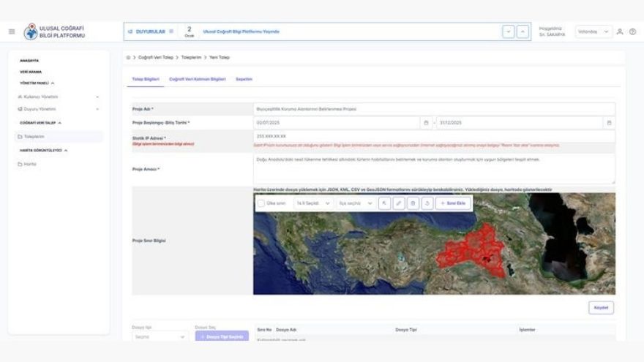Viewport: 644px width, 362px height.
Task: Open the user profile icon
Action: pos(620,31)
